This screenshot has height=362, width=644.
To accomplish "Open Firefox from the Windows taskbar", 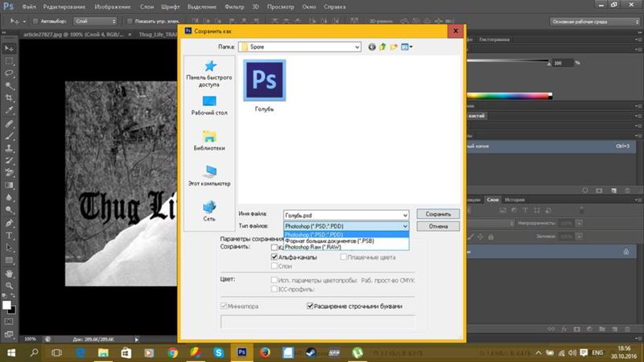I will (x=265, y=352).
